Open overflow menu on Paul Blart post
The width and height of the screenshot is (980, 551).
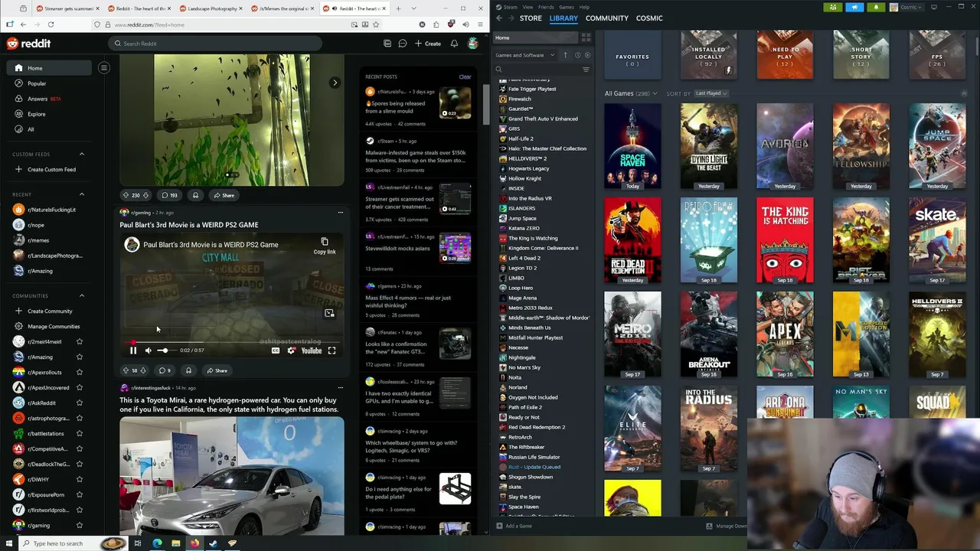pos(341,213)
